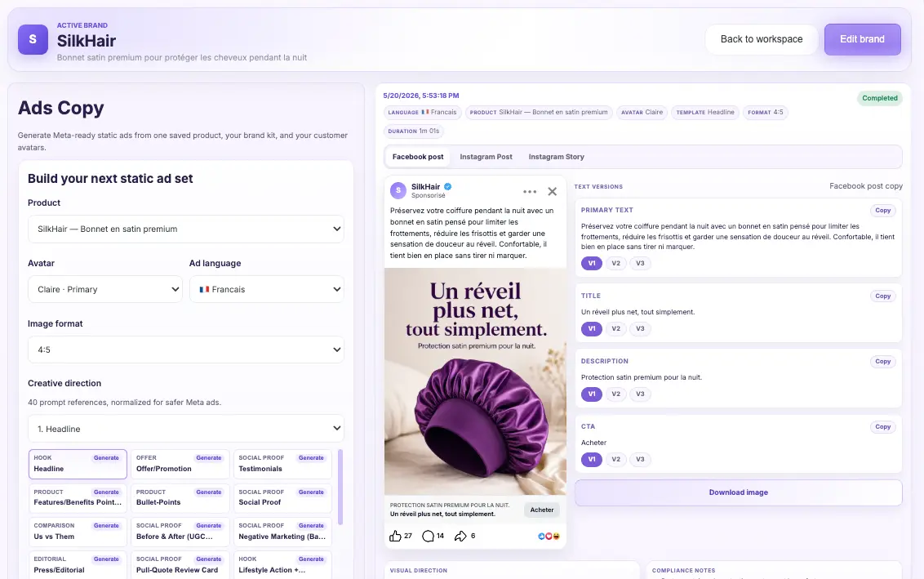
Task: Select V2 for Description
Action: tap(615, 394)
